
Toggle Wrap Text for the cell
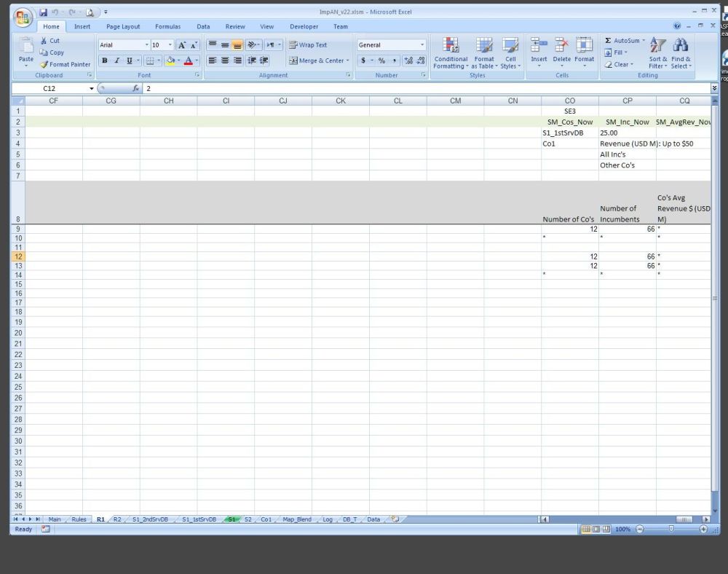click(308, 45)
